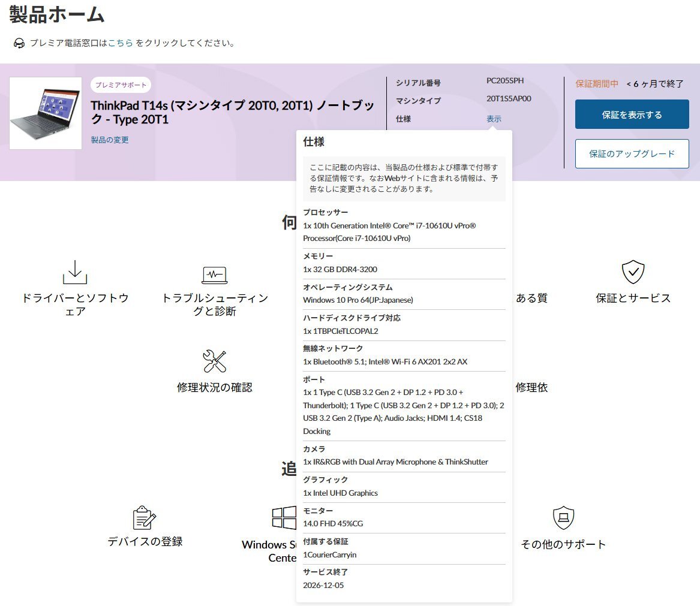Click the カメラ label
This screenshot has height=606, width=700.
point(314,449)
